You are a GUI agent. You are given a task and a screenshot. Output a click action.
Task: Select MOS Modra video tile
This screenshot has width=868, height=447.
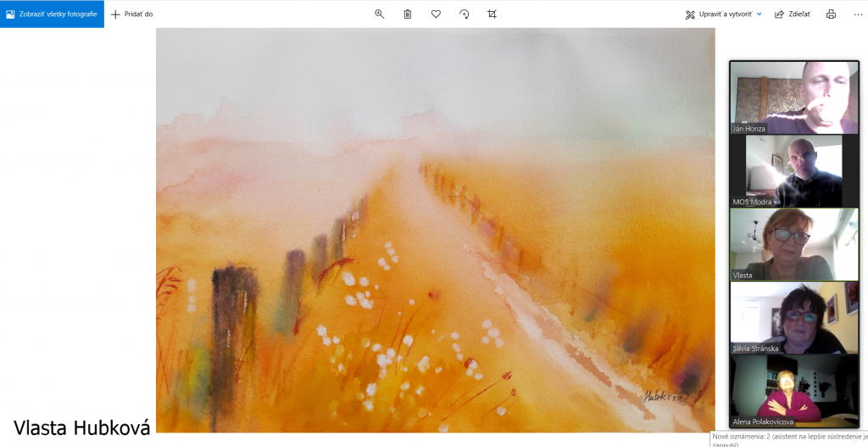pyautogui.click(x=794, y=171)
